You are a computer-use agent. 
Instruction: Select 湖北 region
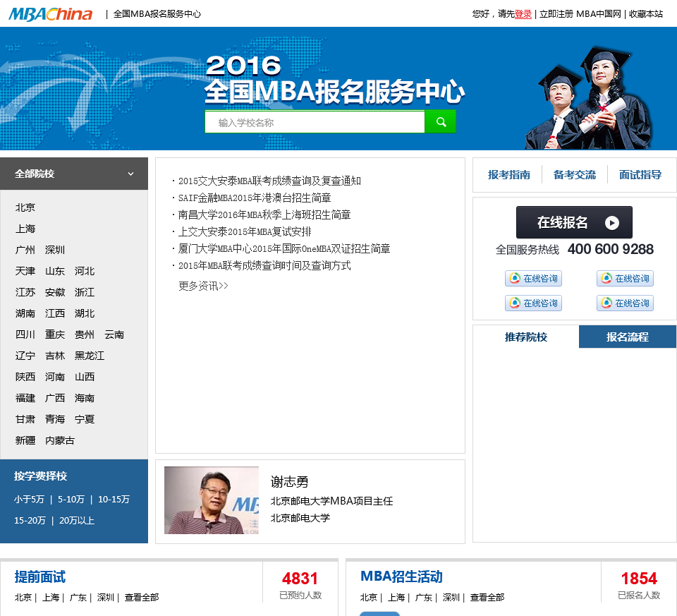(x=85, y=313)
